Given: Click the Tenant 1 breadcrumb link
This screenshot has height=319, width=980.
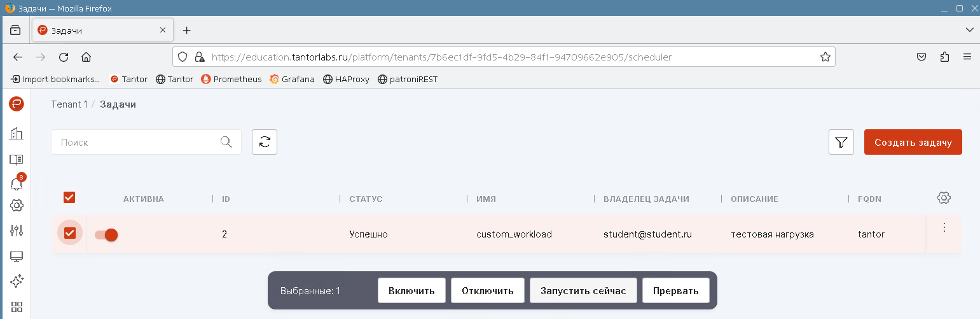Looking at the screenshot, I should point(69,104).
